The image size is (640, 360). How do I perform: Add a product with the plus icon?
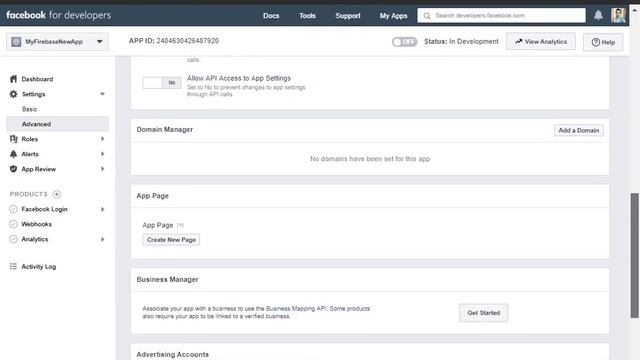click(x=57, y=194)
